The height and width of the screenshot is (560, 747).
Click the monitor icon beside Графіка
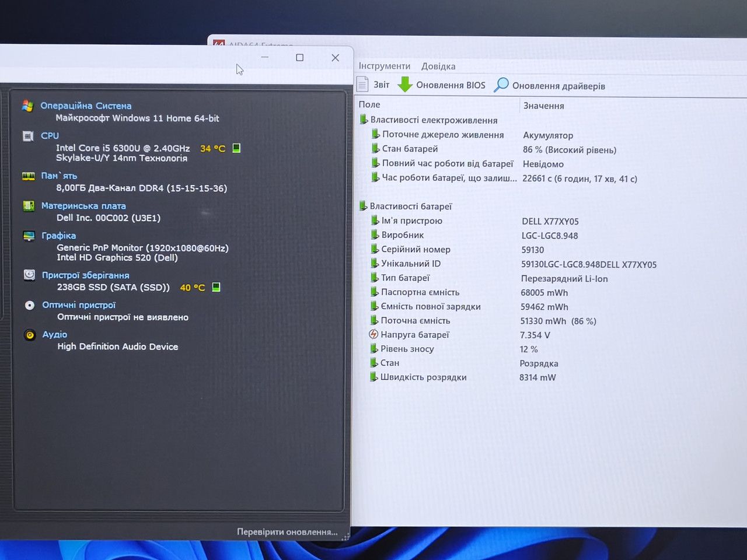(x=29, y=236)
